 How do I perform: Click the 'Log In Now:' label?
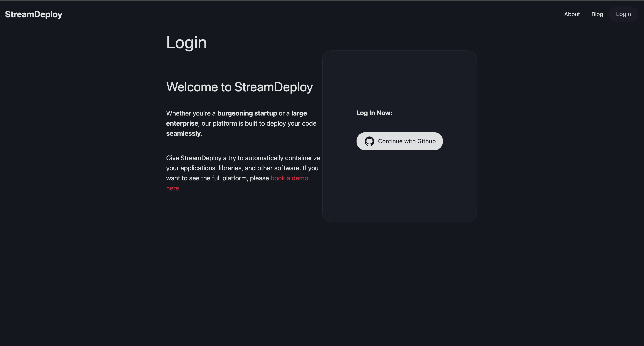pos(374,113)
